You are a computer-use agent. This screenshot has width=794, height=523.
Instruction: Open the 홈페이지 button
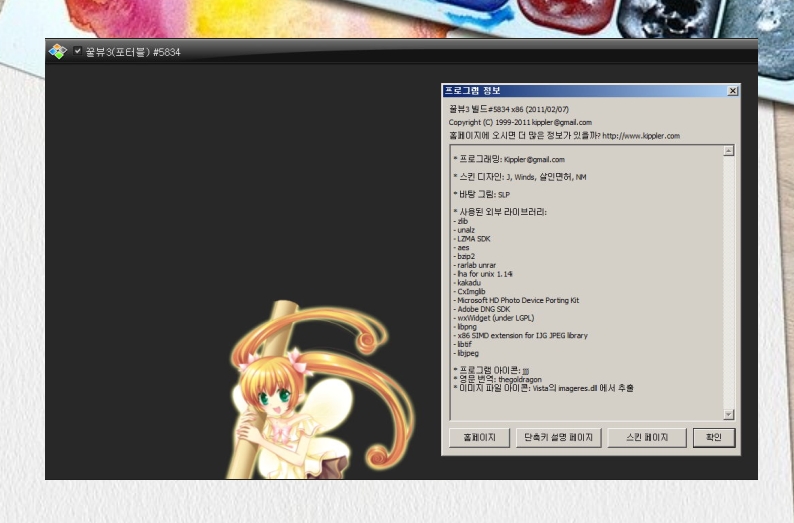(479, 437)
